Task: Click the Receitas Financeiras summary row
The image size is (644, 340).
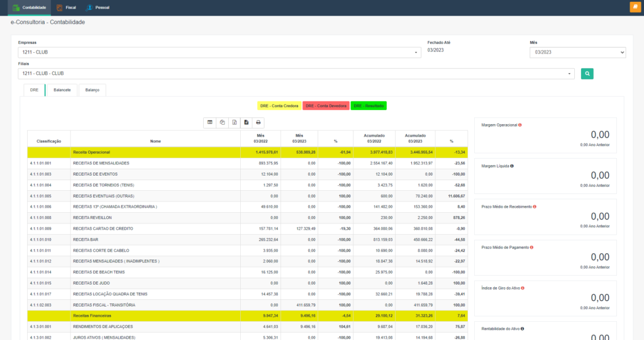Action: (247, 315)
